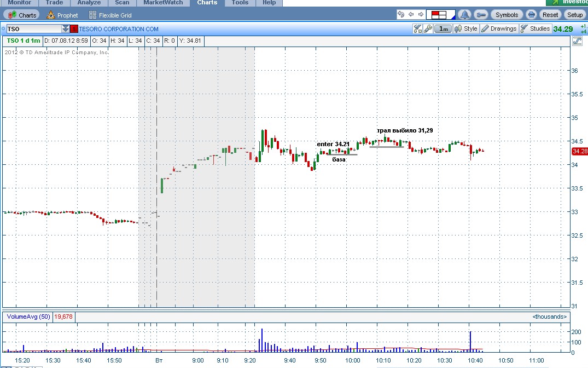Click the wrench settings icon near Symbols
The height and width of the screenshot is (368, 588).
pos(480,15)
